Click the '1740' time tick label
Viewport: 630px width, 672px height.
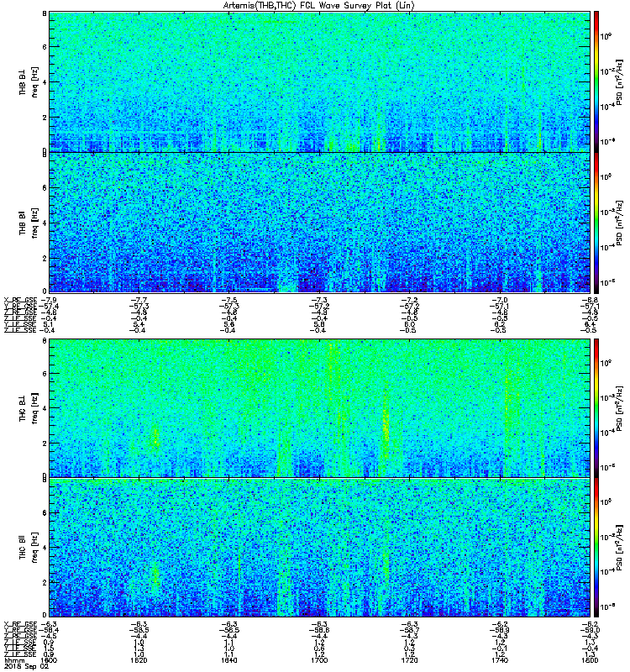tap(500, 660)
